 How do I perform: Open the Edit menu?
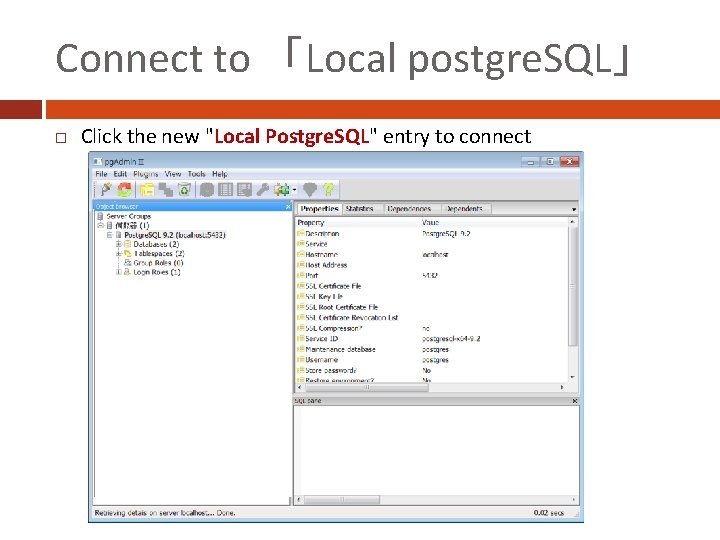tap(120, 174)
